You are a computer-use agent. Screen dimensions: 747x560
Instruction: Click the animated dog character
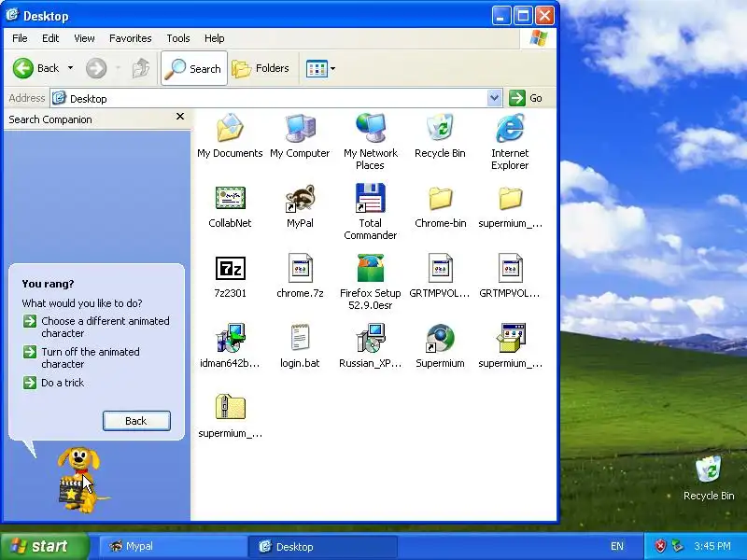(x=80, y=479)
